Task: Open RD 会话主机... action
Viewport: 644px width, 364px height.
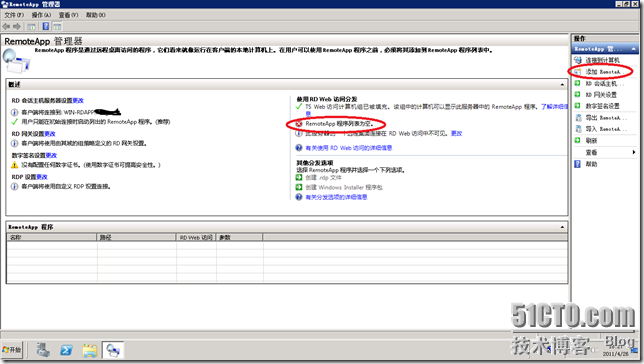Action: [x=605, y=83]
